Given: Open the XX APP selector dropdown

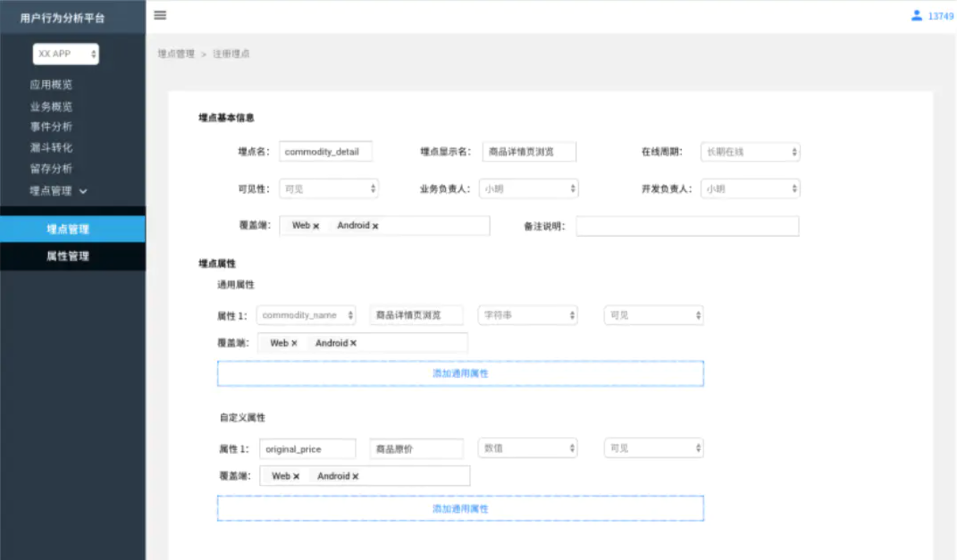Looking at the screenshot, I should tap(66, 54).
